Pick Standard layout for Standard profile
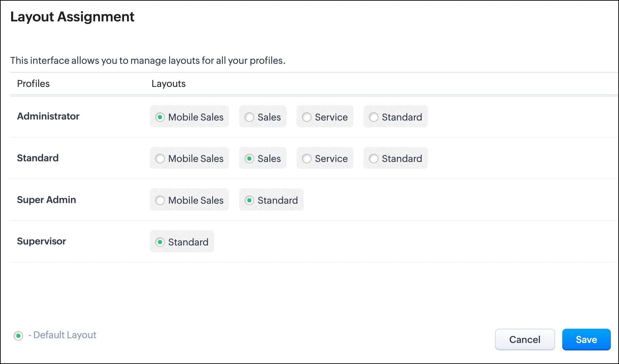The height and width of the screenshot is (364, 619). pos(374,159)
